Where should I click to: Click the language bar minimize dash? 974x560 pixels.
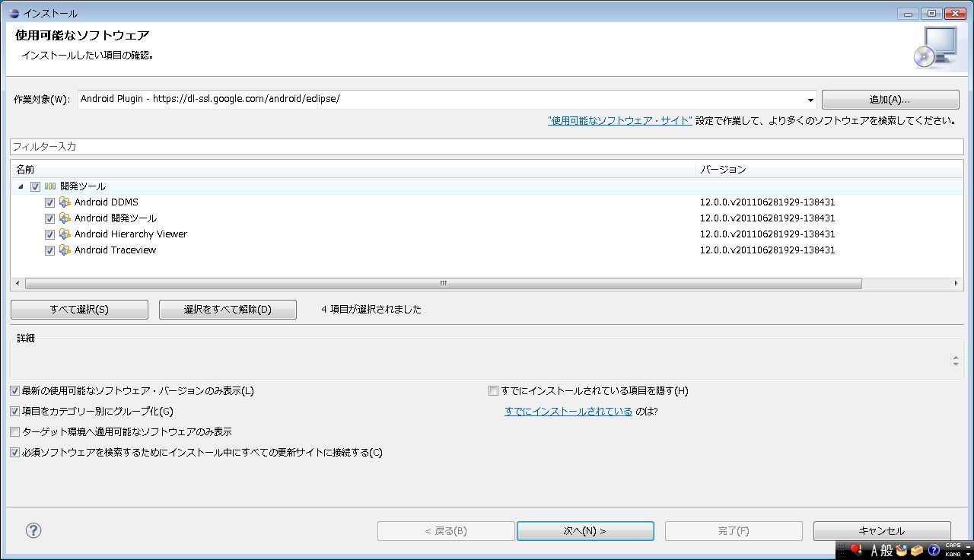coord(968,546)
